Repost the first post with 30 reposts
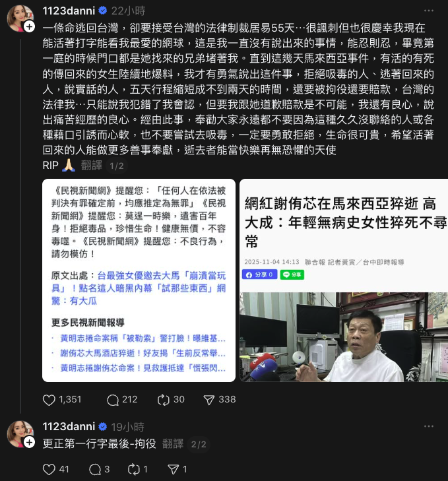Image resolution: width=448 pixels, height=481 pixels. pyautogui.click(x=171, y=400)
